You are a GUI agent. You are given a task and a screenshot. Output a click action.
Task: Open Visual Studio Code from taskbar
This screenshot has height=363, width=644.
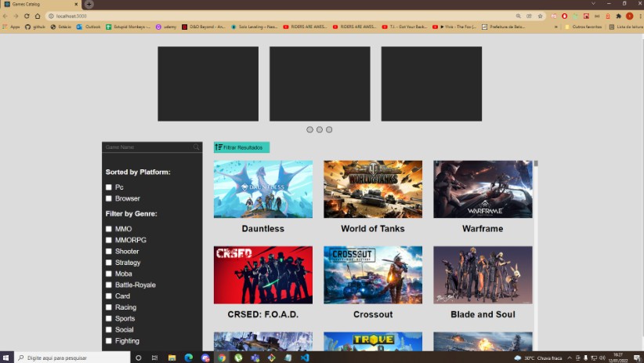[x=305, y=358]
